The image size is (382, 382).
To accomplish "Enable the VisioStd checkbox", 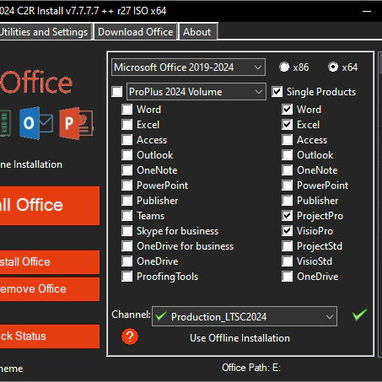I will 287,261.
